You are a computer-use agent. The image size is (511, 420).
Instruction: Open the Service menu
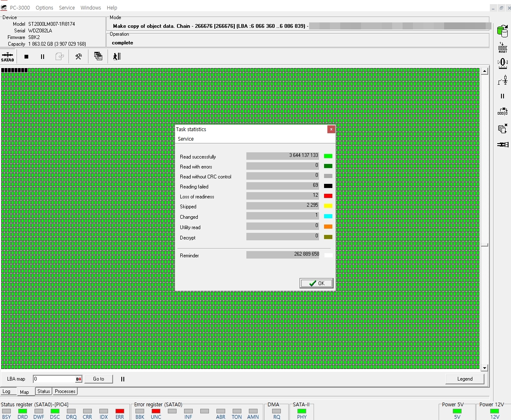(67, 7)
